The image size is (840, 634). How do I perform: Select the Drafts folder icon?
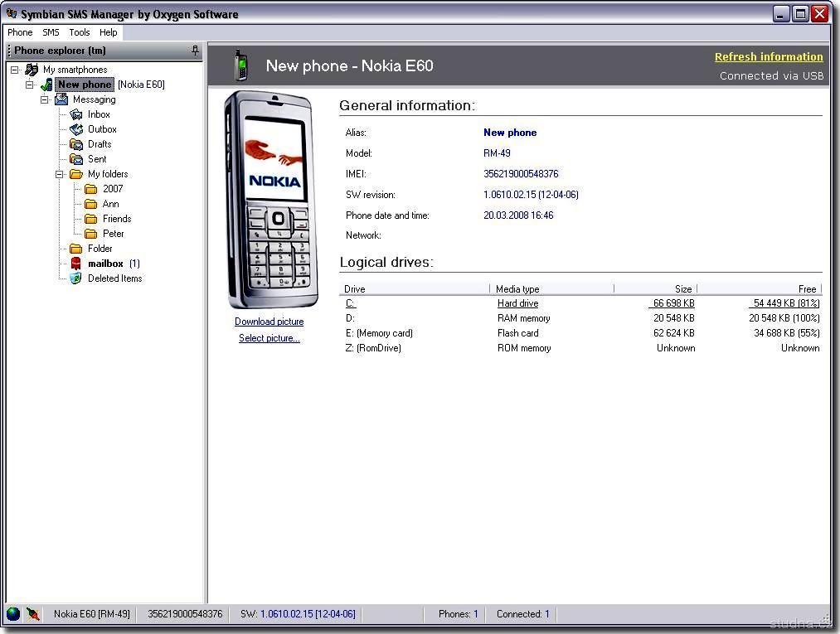76,144
